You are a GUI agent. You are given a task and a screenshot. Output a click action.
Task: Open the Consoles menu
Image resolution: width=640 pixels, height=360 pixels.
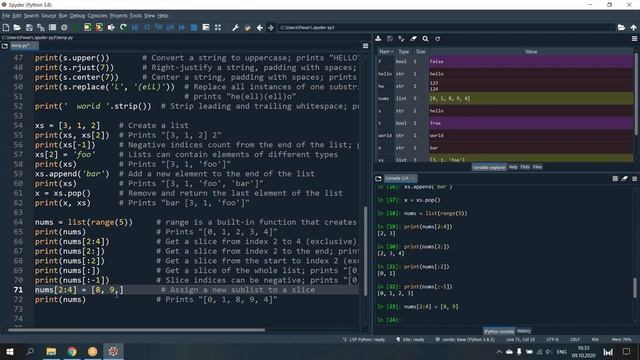pyautogui.click(x=98, y=16)
